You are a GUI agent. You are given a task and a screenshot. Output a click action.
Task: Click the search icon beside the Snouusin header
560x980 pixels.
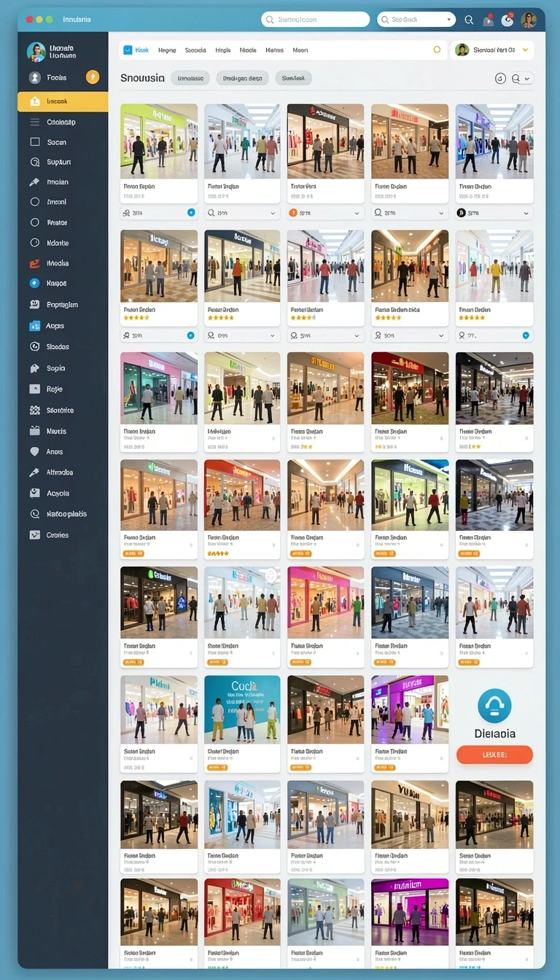point(516,78)
